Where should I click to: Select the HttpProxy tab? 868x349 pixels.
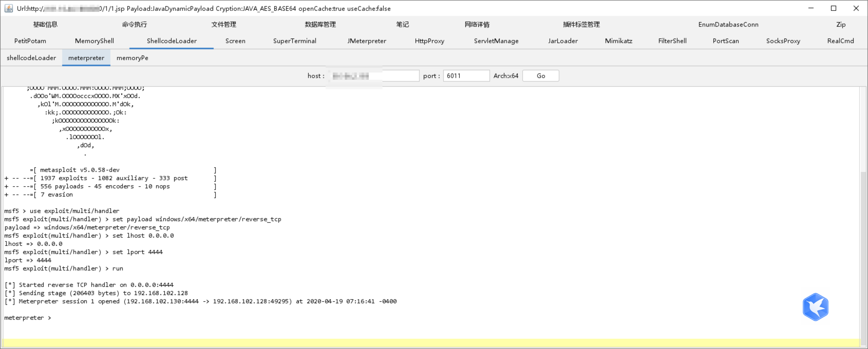(429, 41)
